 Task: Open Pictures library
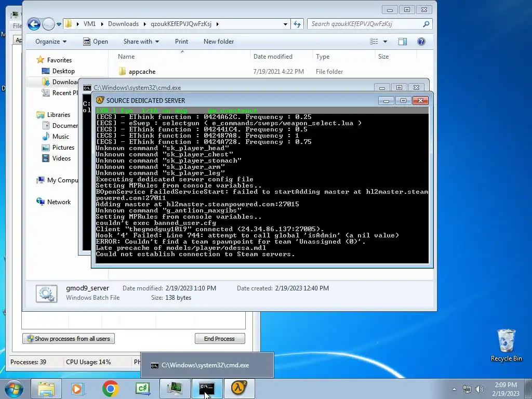point(58,147)
